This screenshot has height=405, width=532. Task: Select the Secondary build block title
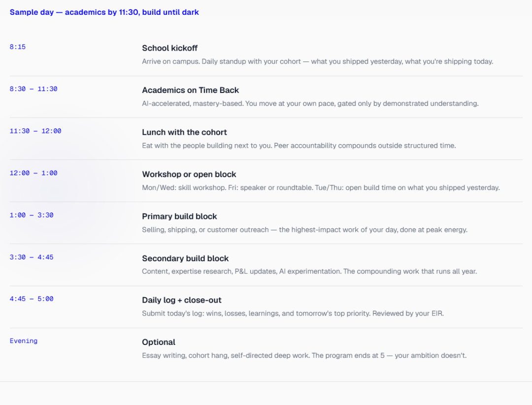(185, 258)
